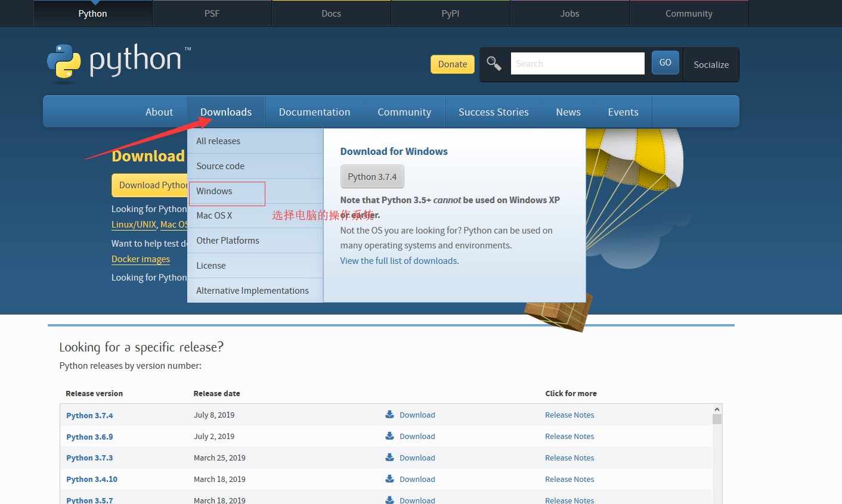The width and height of the screenshot is (842, 504).
Task: Open Alternative Implementations in the Downloads submenu
Action: tap(255, 291)
